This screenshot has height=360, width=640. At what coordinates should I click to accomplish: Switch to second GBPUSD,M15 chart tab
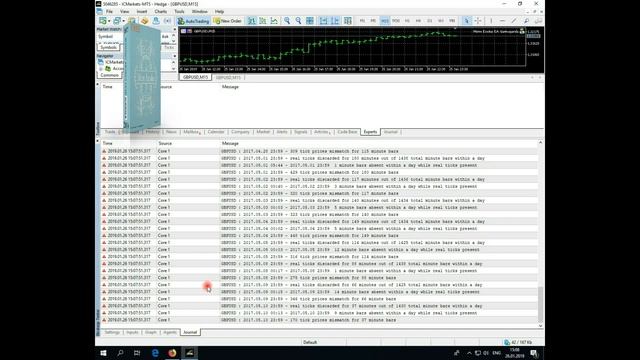click(x=228, y=77)
